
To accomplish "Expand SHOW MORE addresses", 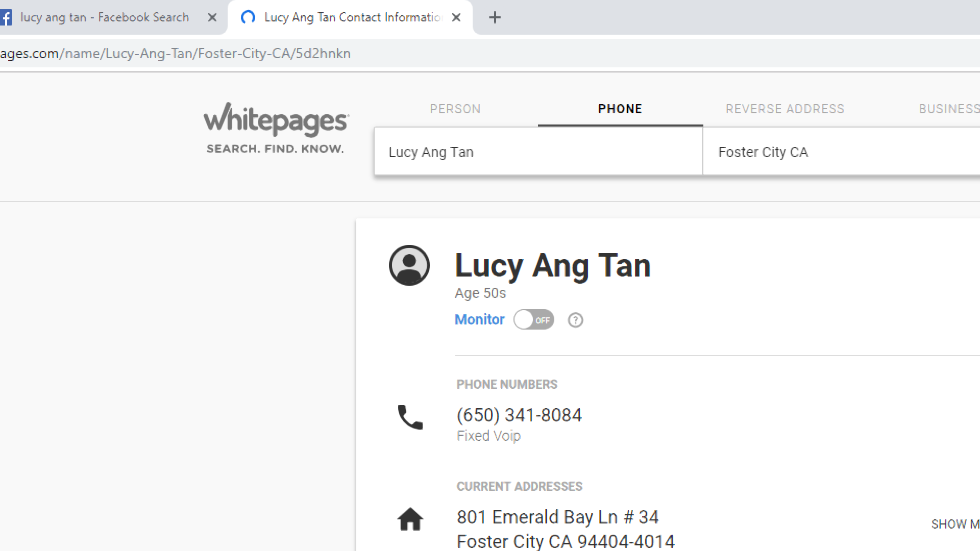I will click(954, 524).
